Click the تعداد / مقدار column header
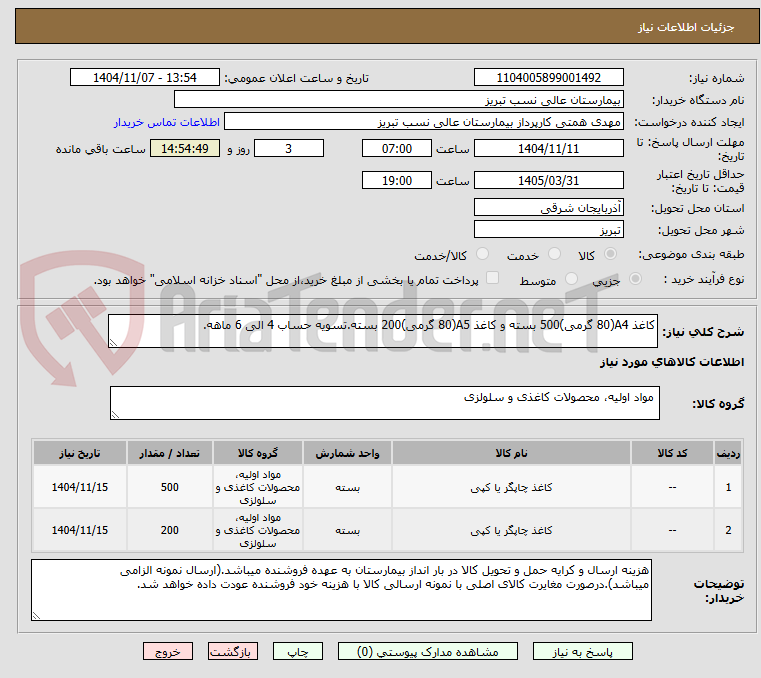761x678 pixels. pos(169,453)
